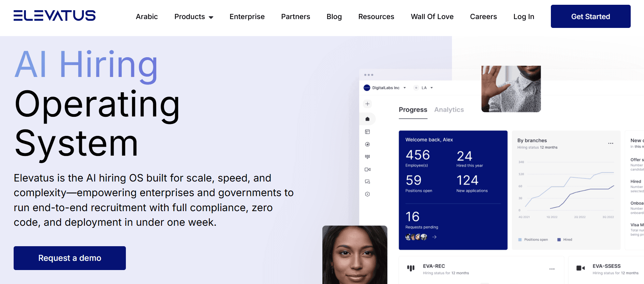
Task: Click the Welcome back, Alex heading
Action: 429,140
